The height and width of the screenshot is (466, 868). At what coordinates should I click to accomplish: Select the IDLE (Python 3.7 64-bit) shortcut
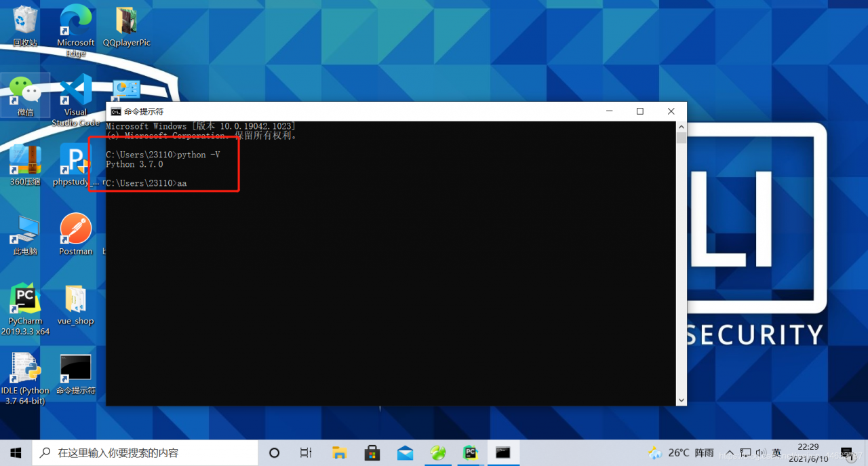[x=25, y=379]
